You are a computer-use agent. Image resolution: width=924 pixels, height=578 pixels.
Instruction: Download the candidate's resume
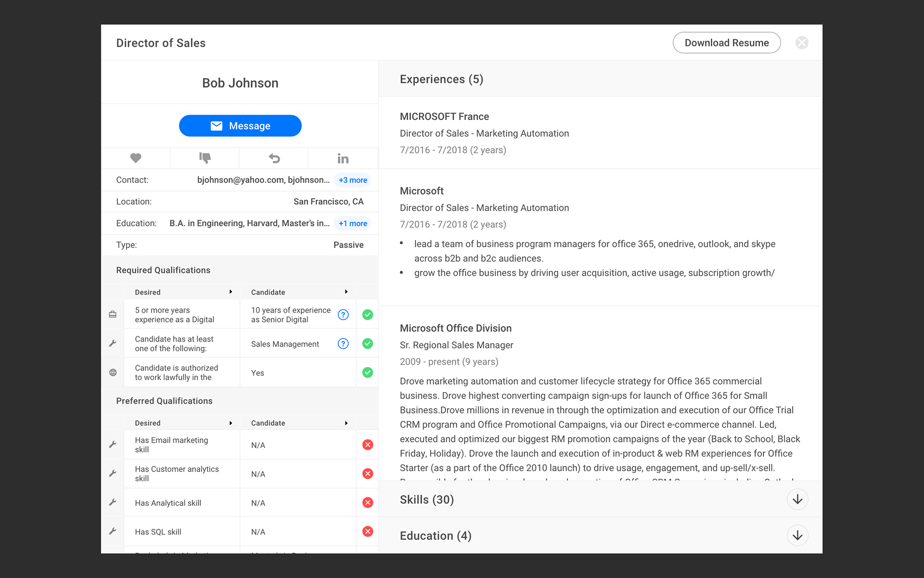pyautogui.click(x=727, y=43)
